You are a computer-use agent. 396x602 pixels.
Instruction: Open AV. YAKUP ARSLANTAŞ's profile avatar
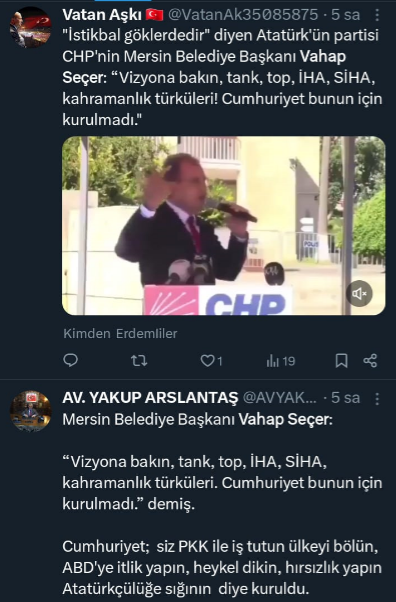coord(30,411)
